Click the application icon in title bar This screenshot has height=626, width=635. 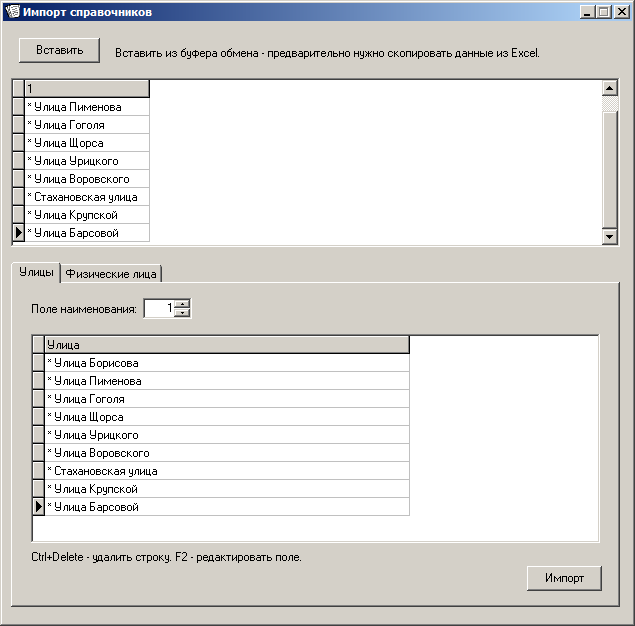coord(12,12)
